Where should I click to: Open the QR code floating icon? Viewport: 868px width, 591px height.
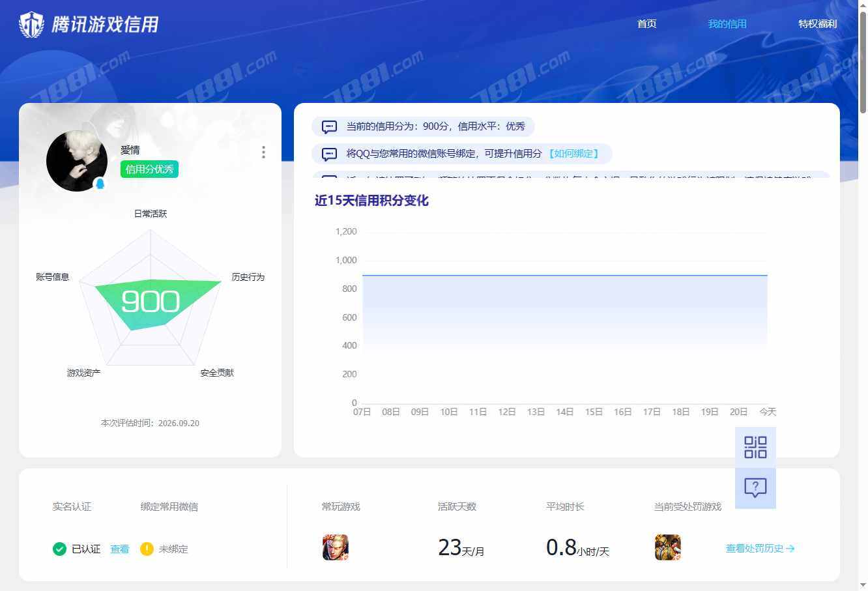[x=755, y=447]
